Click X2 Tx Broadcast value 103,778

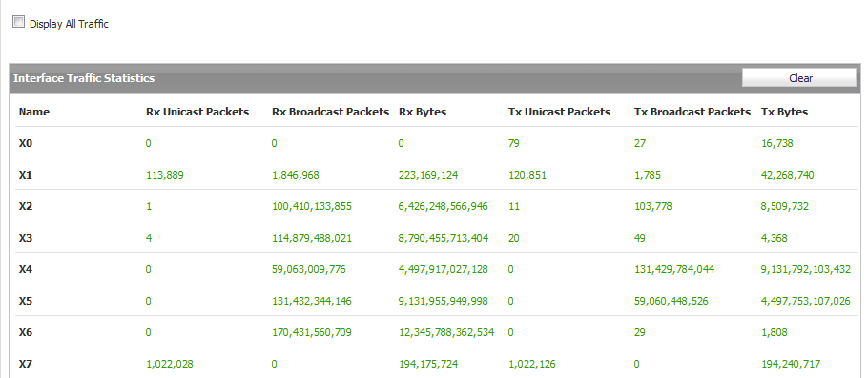point(653,207)
